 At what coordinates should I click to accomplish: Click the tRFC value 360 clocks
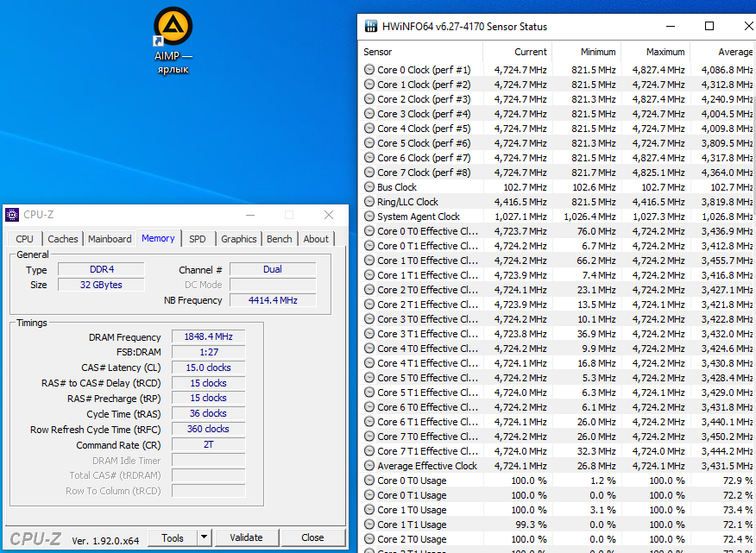(x=208, y=429)
